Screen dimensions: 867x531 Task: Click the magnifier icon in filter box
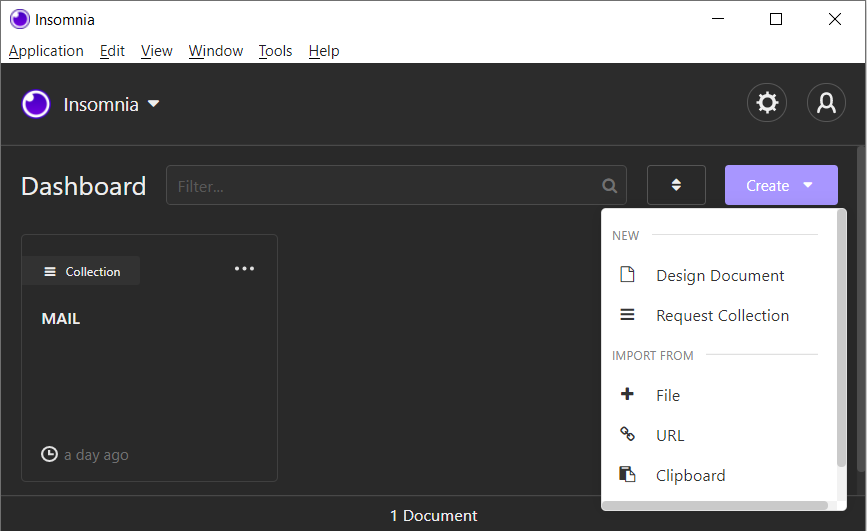[x=610, y=186]
